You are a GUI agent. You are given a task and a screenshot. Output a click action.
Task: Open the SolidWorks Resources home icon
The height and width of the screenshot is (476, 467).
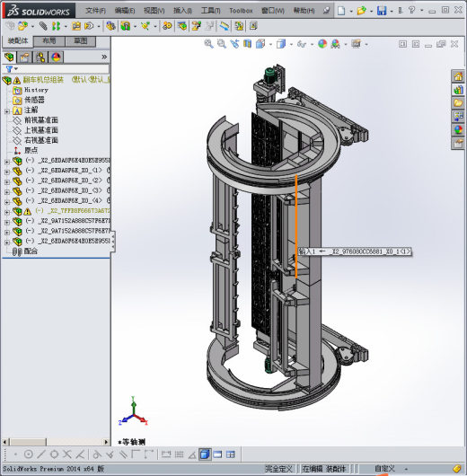(x=458, y=76)
